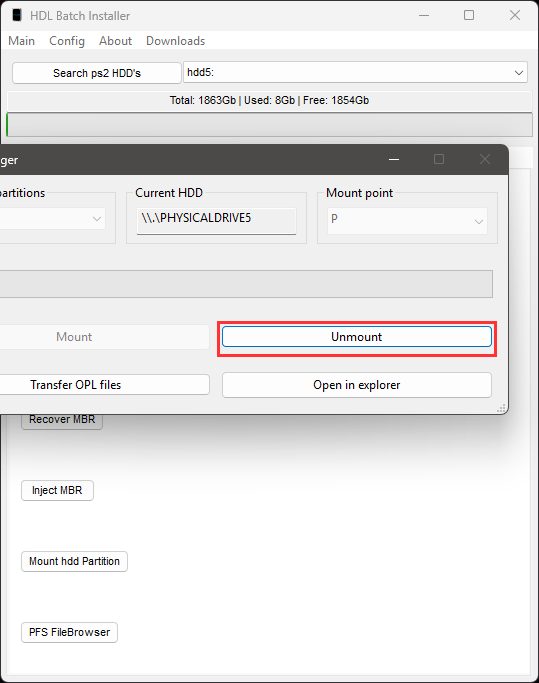Expand the hdd5: drive dropdown
Screen dimensions: 539x683
click(x=356, y=72)
